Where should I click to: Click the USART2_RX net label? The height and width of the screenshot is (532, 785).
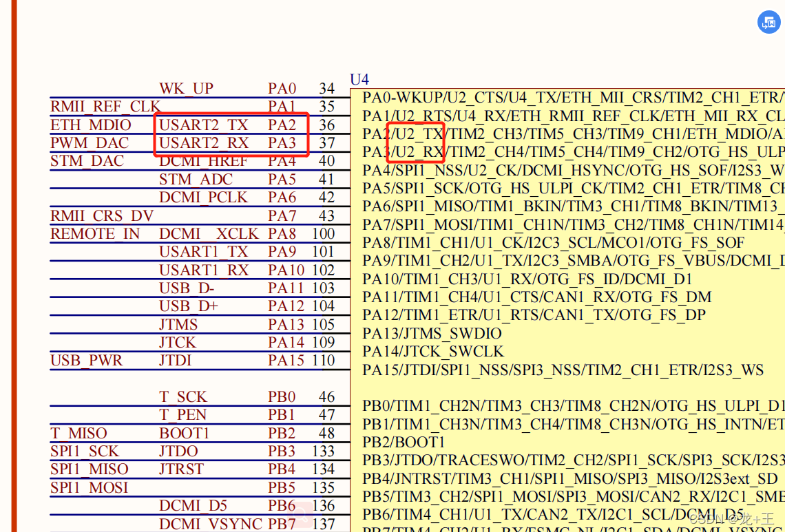(x=204, y=142)
